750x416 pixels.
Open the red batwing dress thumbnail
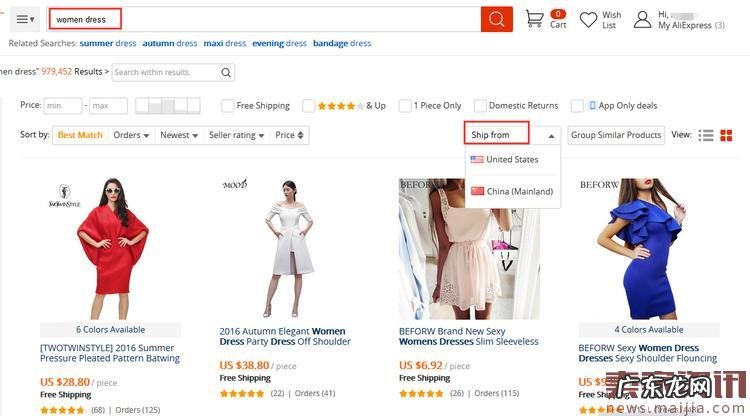(110, 248)
